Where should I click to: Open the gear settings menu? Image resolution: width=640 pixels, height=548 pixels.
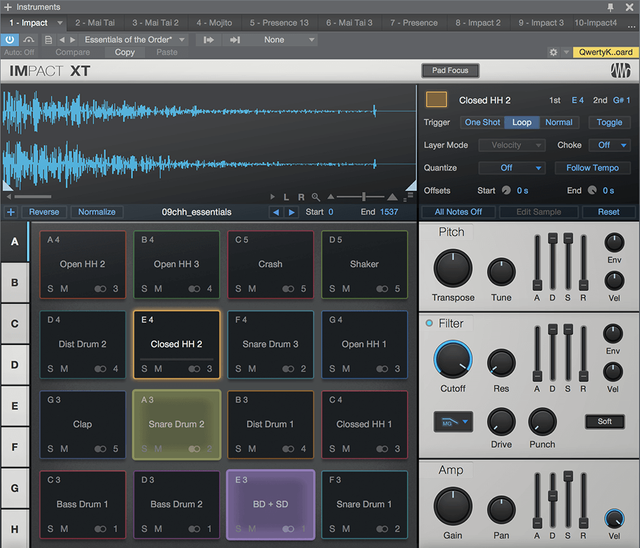click(554, 52)
